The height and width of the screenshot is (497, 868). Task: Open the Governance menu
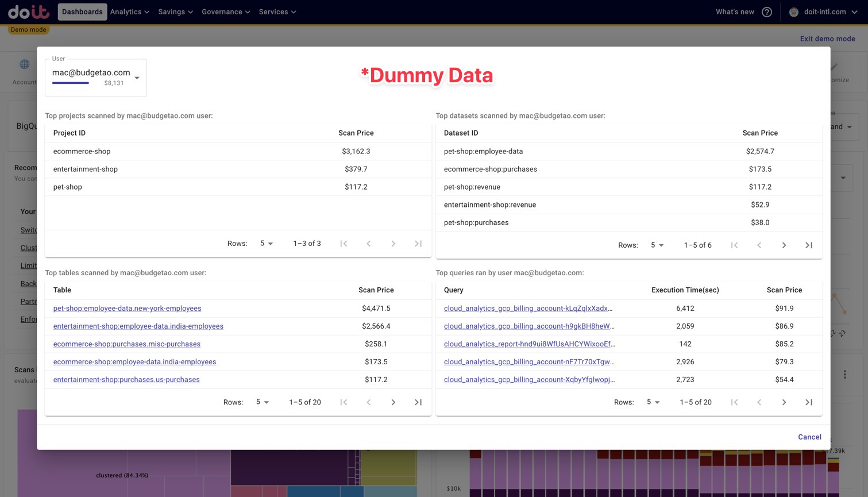[225, 12]
